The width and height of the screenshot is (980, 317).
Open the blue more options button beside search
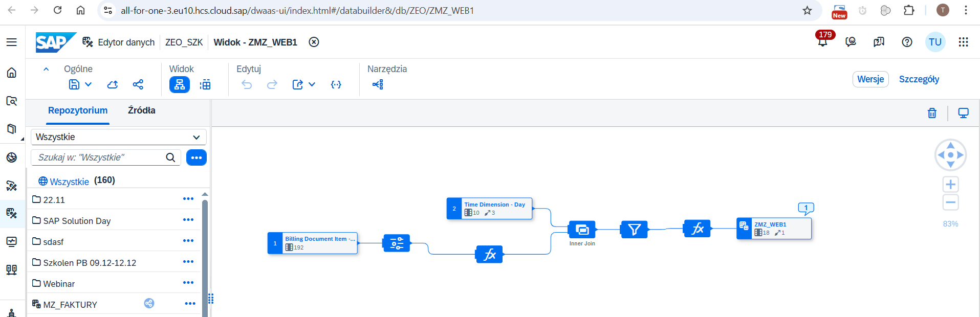[197, 157]
